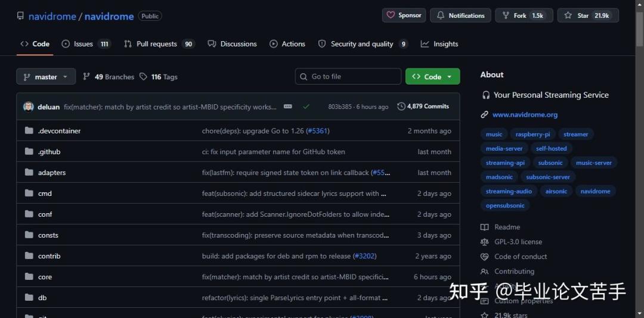Open the Security and quality tab

363,44
